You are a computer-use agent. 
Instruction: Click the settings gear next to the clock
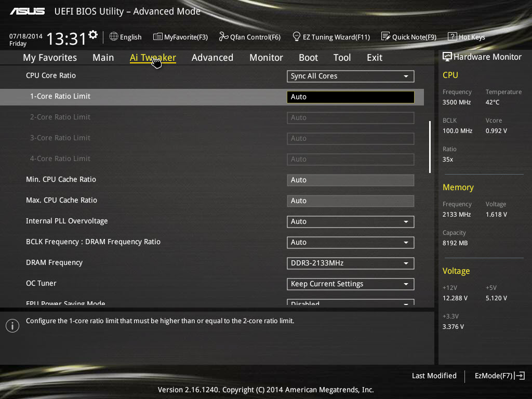point(93,35)
